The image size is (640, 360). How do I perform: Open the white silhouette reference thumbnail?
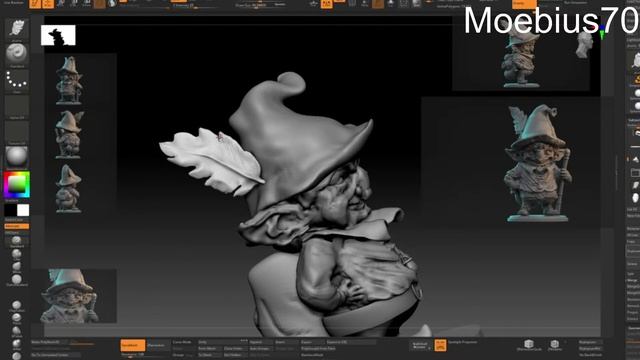58,35
